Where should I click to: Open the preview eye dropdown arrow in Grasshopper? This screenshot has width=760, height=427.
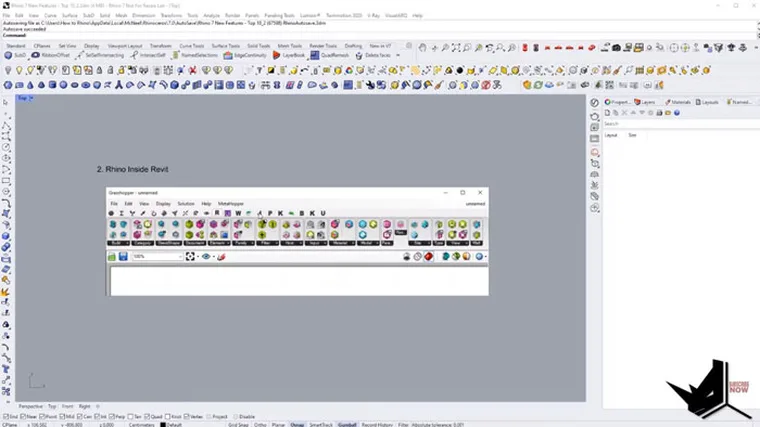pos(214,256)
